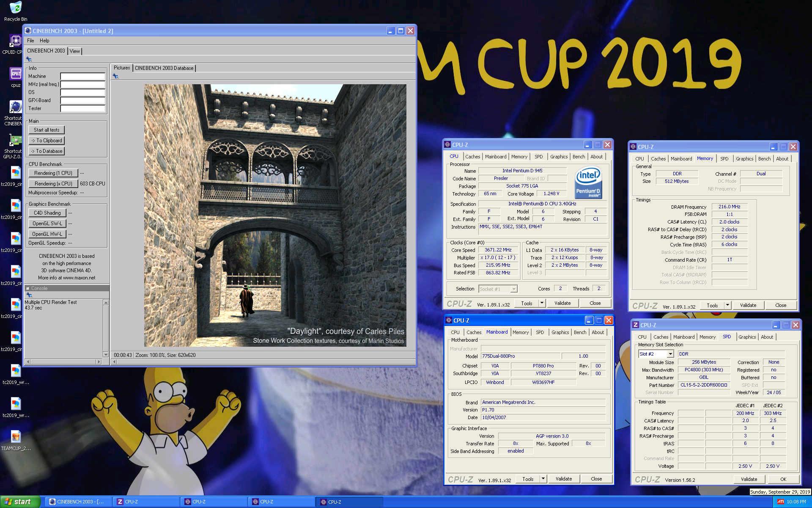The height and width of the screenshot is (508, 812).
Task: Open the Caches tab in CPU-Z CPU window
Action: coord(473,157)
